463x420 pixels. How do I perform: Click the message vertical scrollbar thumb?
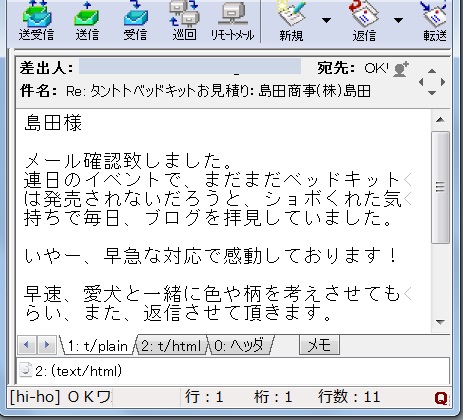click(440, 187)
